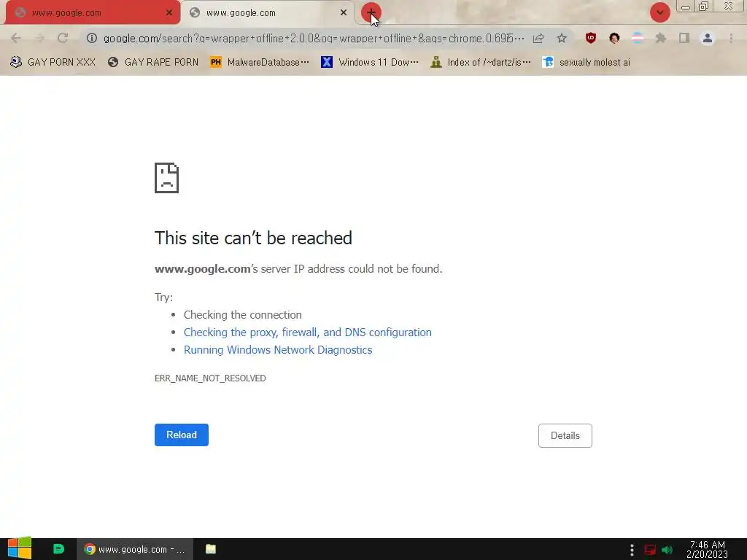Select the second www.google.com tab

point(268,13)
